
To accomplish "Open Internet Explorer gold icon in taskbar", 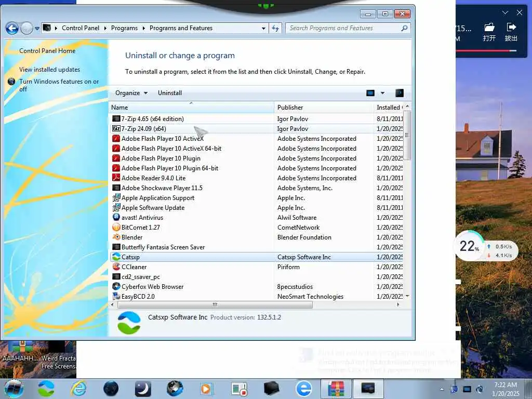I will point(79,389).
